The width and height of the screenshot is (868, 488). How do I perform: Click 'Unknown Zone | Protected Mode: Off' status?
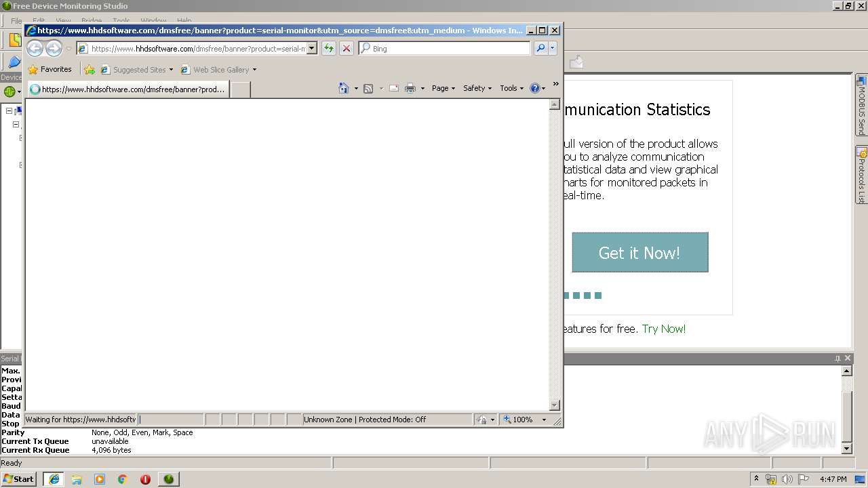click(365, 420)
